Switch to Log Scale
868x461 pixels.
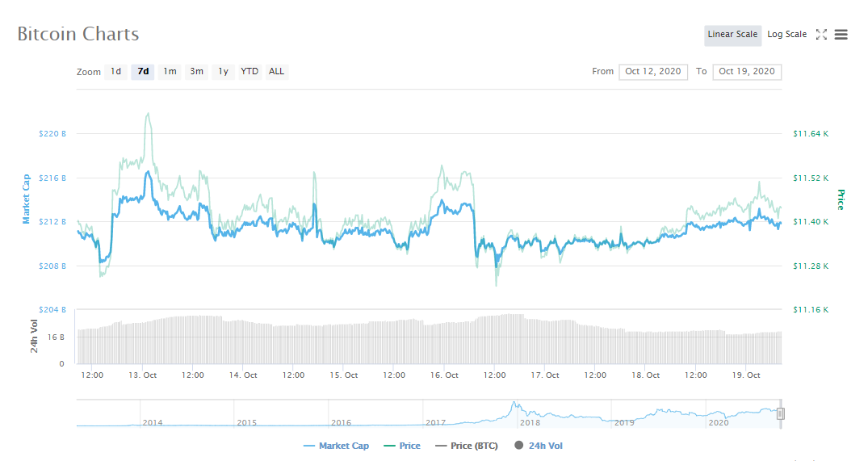786,34
